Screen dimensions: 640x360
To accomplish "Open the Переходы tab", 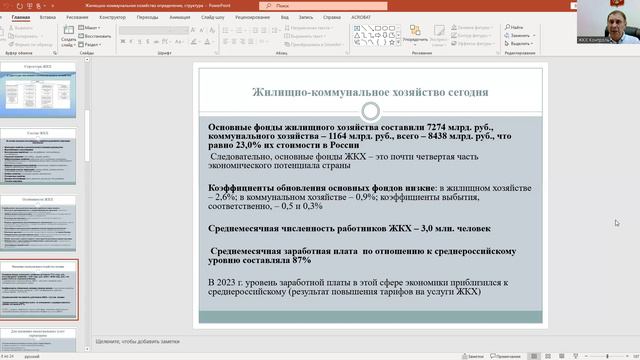I will click(147, 17).
